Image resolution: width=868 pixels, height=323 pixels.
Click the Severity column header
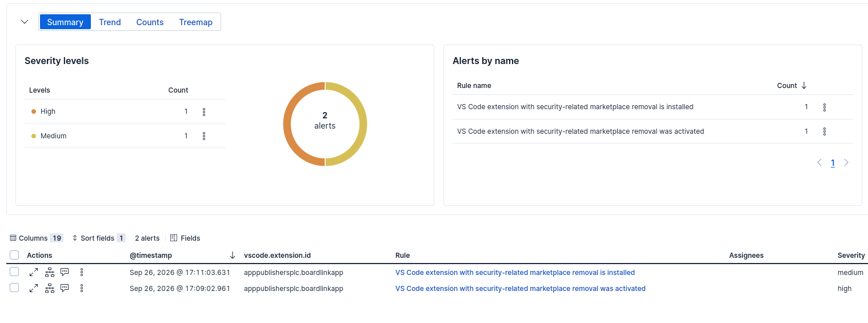851,256
